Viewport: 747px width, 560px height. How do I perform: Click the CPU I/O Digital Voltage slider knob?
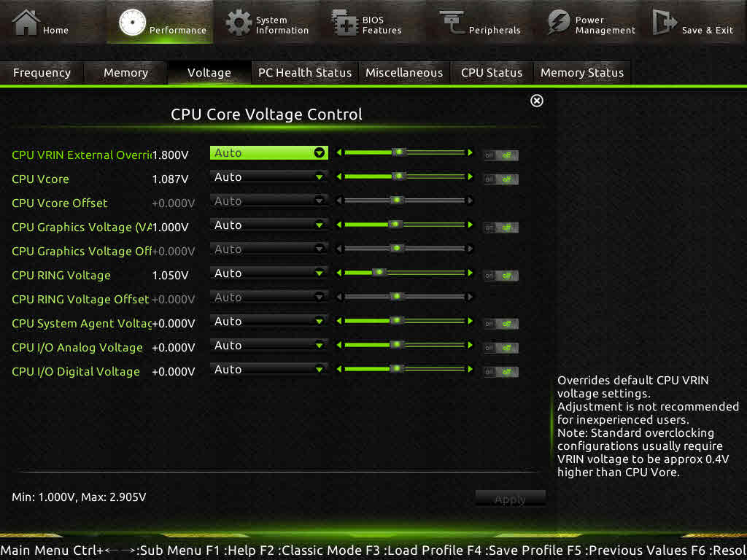[x=396, y=369]
